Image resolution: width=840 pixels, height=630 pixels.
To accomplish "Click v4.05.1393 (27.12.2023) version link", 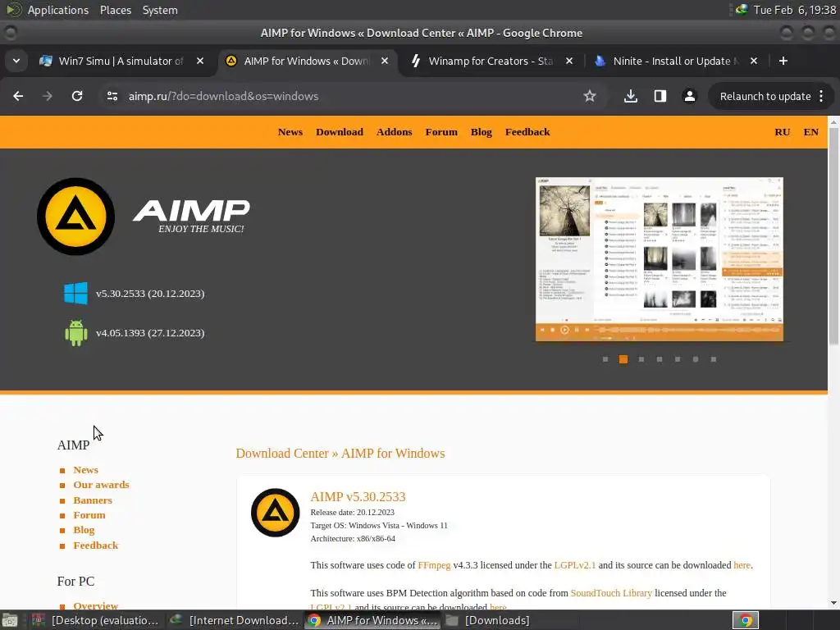I will (150, 333).
